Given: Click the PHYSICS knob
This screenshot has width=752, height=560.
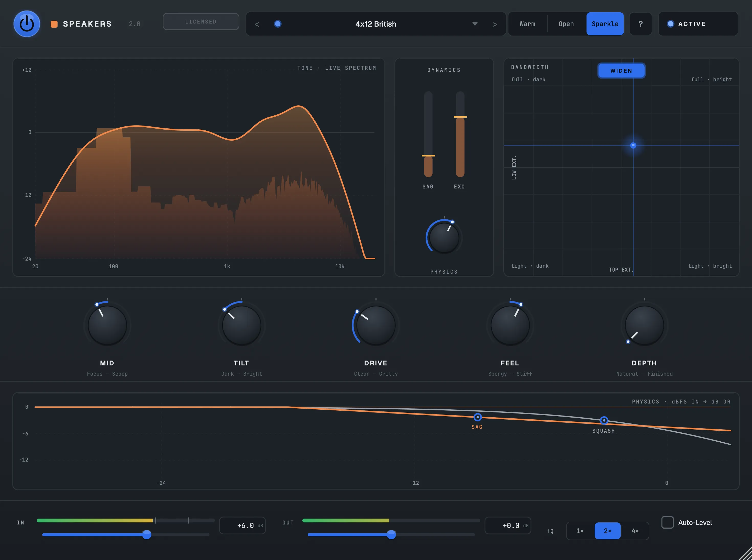Looking at the screenshot, I should coord(444,237).
